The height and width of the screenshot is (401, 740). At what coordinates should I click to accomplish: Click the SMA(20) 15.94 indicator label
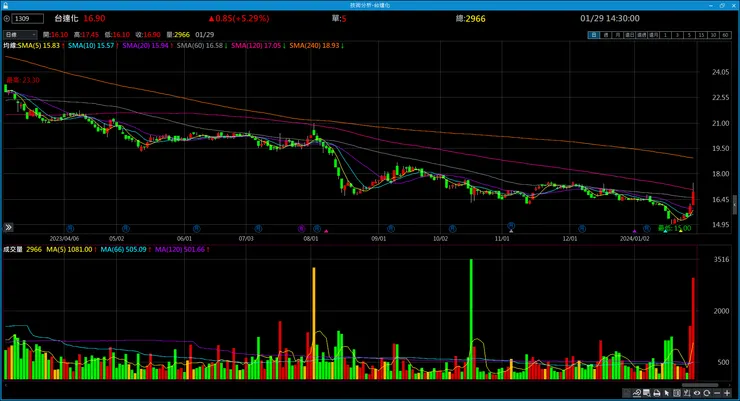coord(147,46)
